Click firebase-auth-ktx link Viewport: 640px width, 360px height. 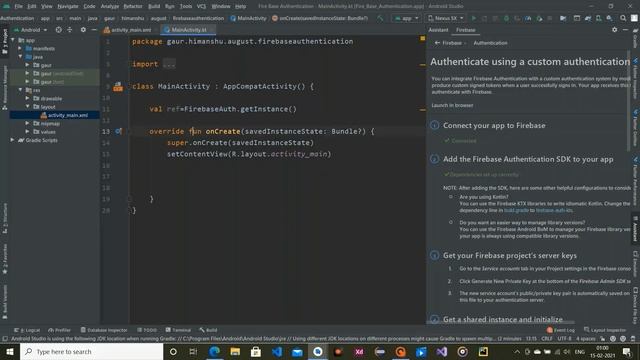554,210
